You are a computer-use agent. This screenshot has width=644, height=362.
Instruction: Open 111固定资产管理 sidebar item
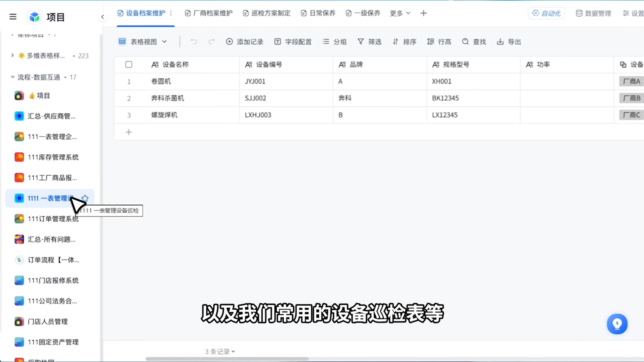(x=50, y=342)
